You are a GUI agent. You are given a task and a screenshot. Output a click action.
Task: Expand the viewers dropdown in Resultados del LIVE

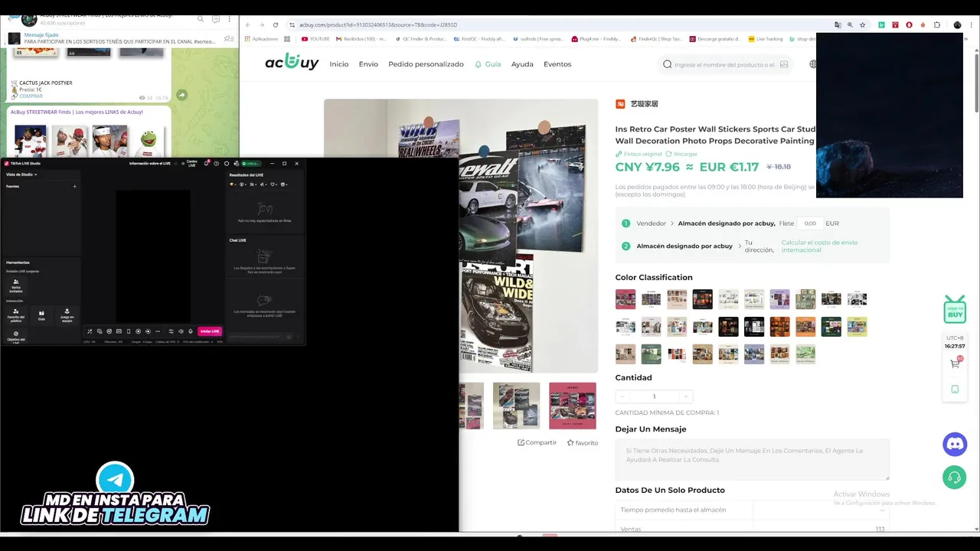click(x=253, y=184)
